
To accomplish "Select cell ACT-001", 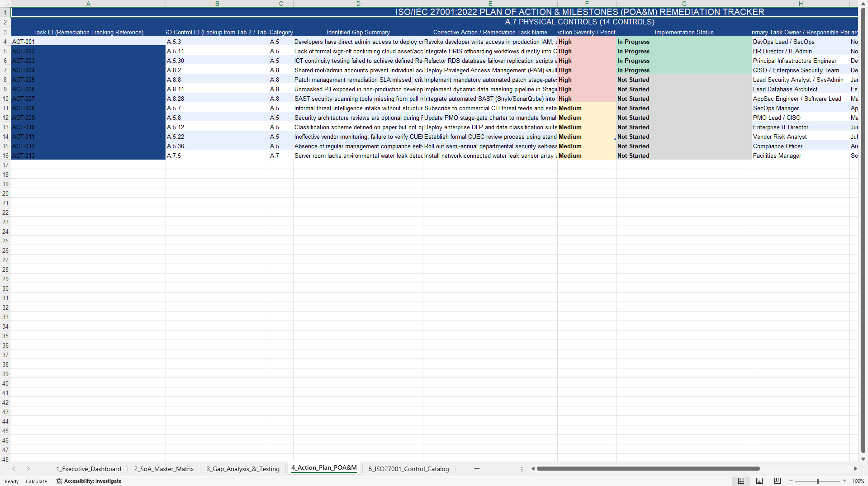I will [88, 42].
